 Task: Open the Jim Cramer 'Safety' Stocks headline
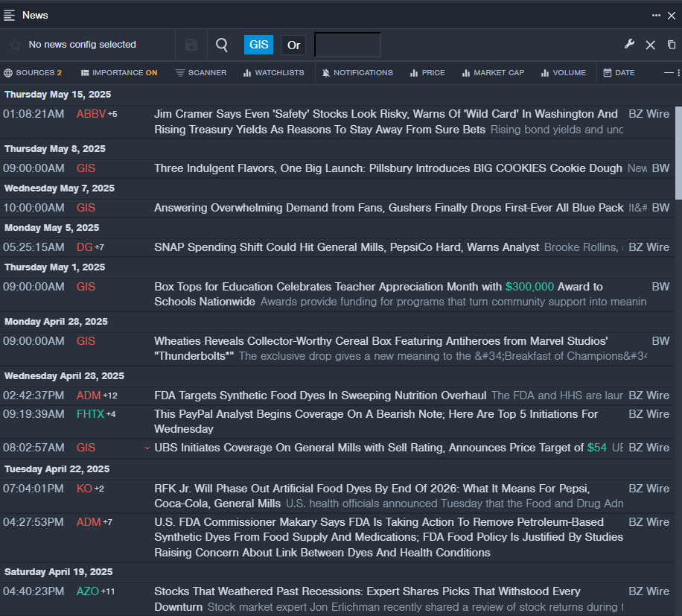pos(386,122)
